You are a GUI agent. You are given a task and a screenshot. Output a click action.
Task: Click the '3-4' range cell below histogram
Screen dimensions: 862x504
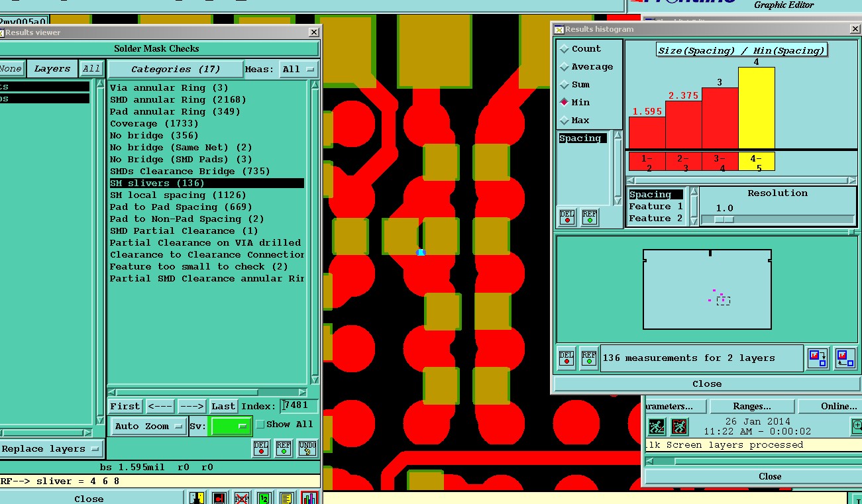click(x=720, y=162)
